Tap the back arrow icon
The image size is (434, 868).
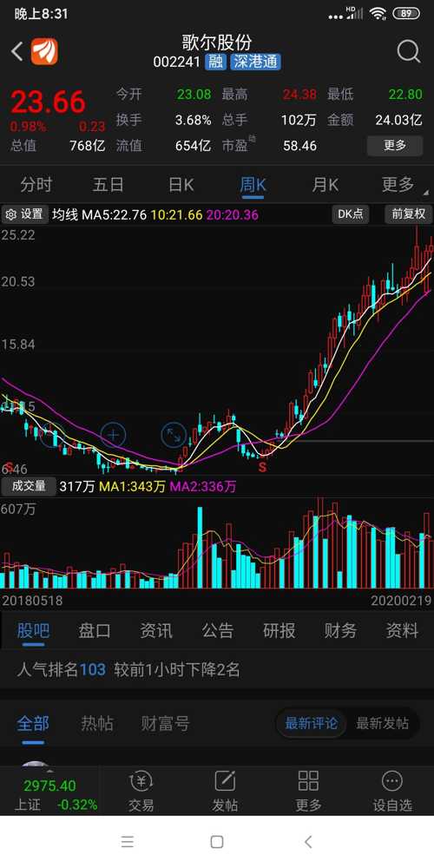click(x=17, y=52)
